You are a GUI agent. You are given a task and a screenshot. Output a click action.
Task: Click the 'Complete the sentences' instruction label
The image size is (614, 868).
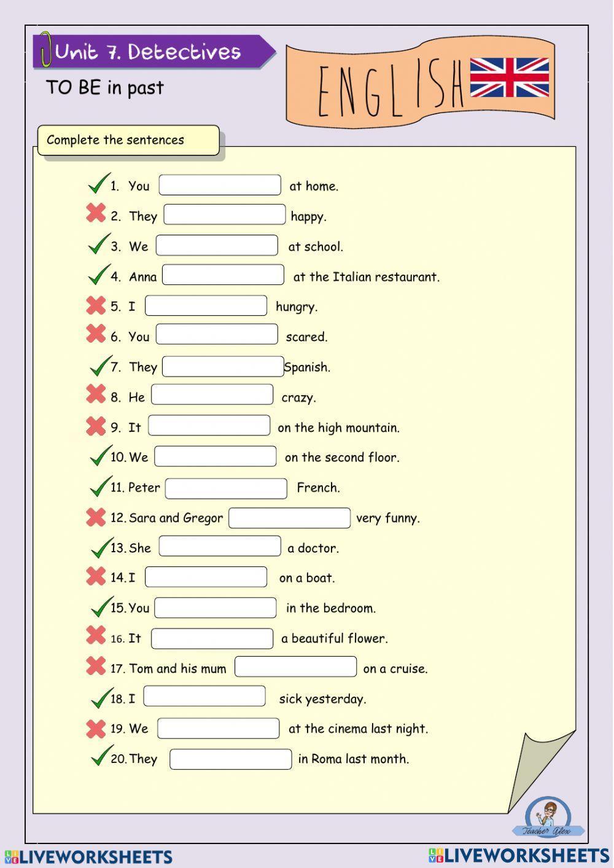coord(128,140)
